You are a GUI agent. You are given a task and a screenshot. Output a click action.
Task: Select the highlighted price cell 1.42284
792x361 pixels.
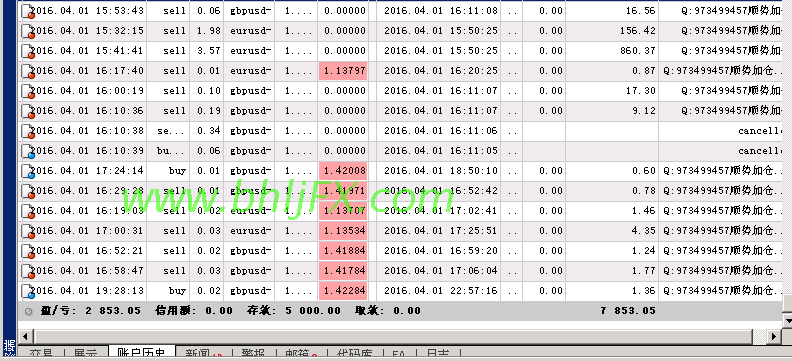click(x=344, y=291)
